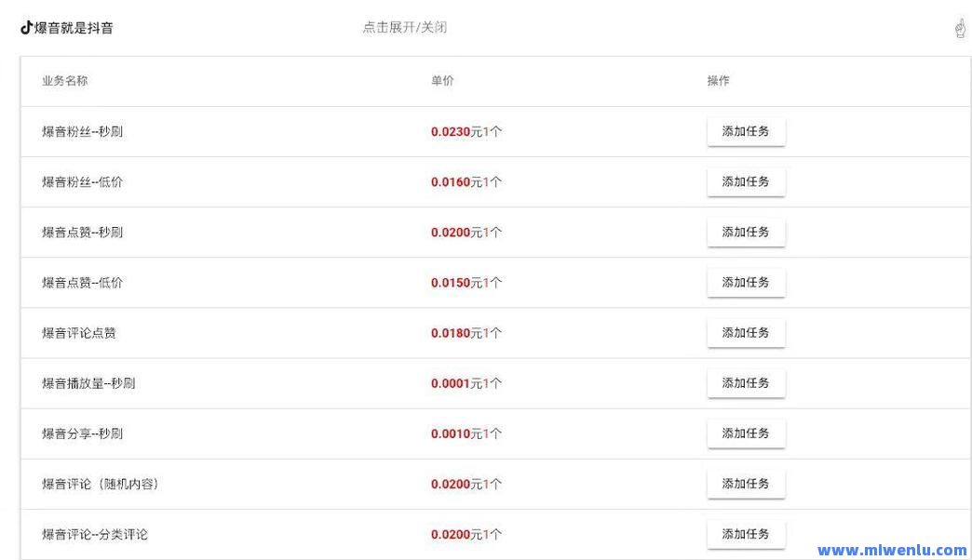Screen dimensions: 972x560
Task: Add task for 爆音评论（随机内容）
Action: tap(746, 483)
